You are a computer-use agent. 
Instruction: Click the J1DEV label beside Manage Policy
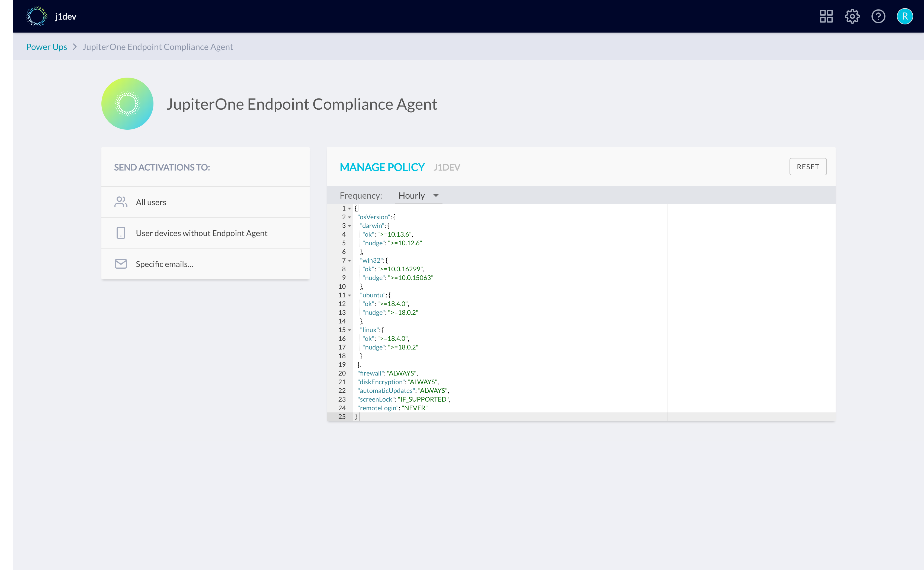447,167
